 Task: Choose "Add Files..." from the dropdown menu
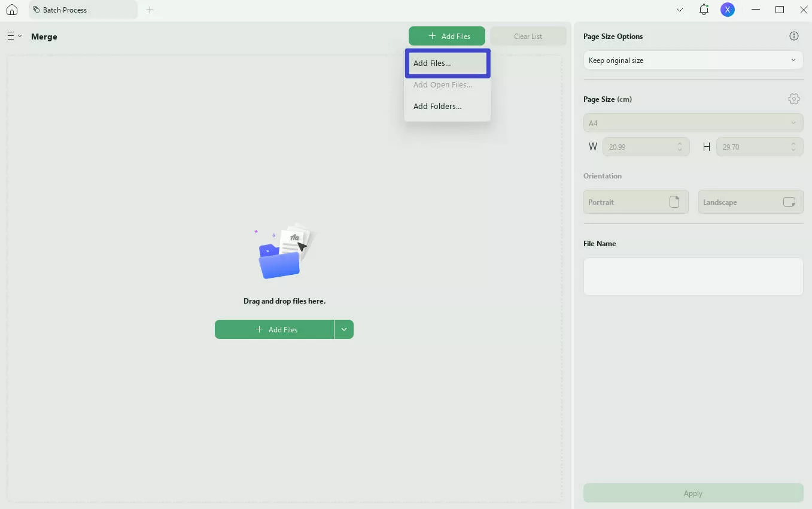[x=448, y=63]
